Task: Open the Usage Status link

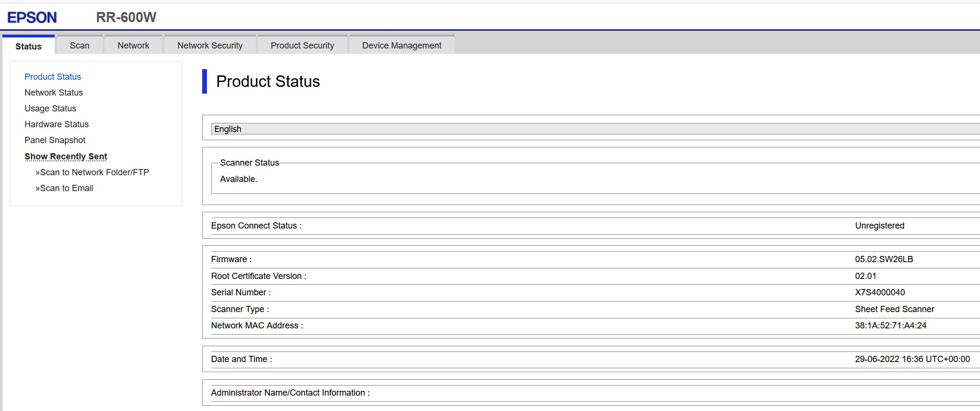Action: pos(50,109)
